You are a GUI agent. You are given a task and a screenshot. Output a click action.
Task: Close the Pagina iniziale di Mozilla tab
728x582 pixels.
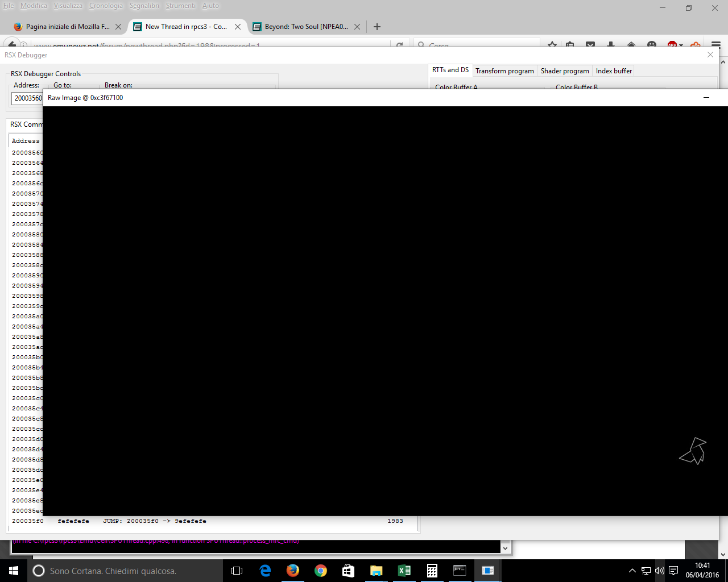click(x=118, y=27)
